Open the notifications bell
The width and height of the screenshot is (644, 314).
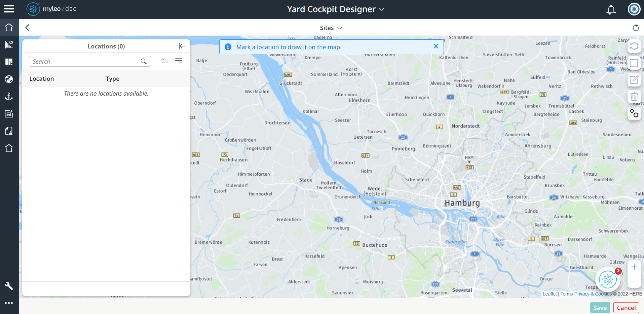(611, 9)
